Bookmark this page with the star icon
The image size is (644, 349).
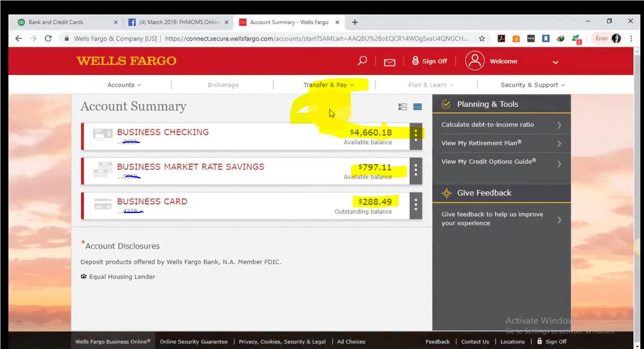(482, 38)
